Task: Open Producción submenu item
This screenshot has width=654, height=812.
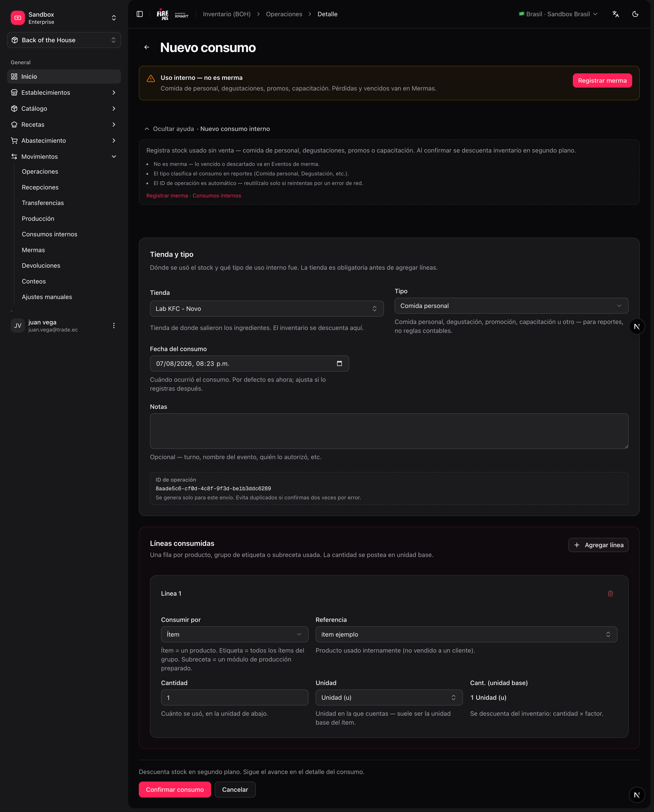Action: (38, 218)
